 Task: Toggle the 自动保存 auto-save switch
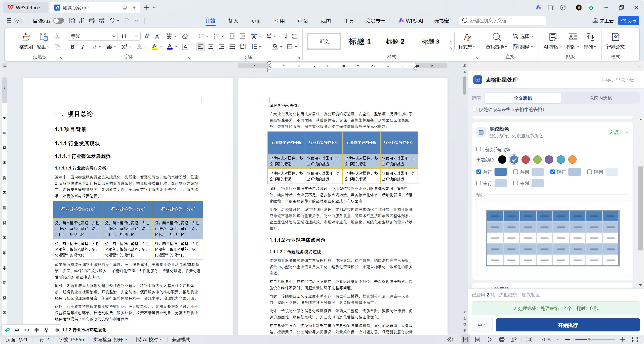pyautogui.click(x=59, y=21)
